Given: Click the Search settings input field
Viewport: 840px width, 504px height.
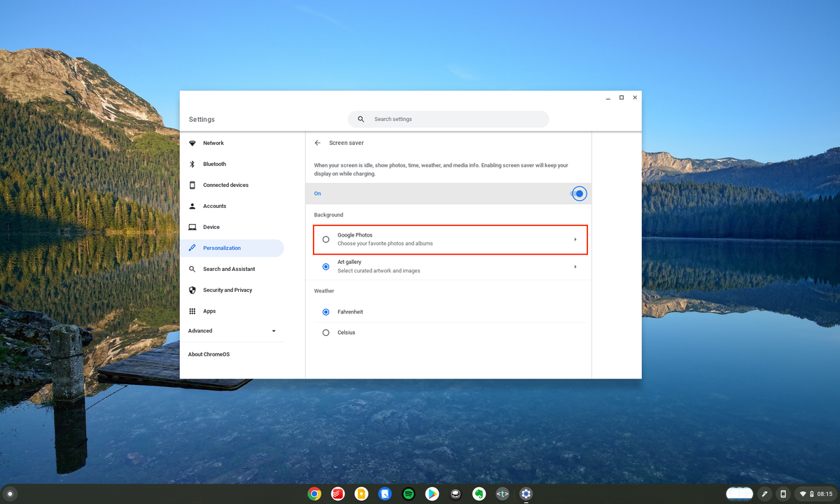Looking at the screenshot, I should coord(448,119).
